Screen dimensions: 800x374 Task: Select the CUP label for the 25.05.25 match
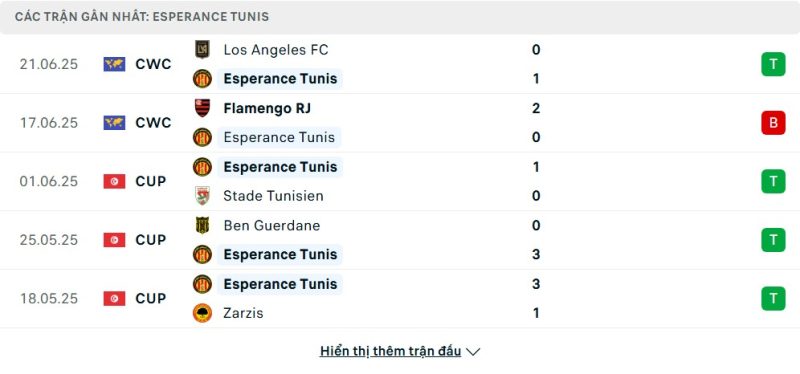[x=151, y=240]
